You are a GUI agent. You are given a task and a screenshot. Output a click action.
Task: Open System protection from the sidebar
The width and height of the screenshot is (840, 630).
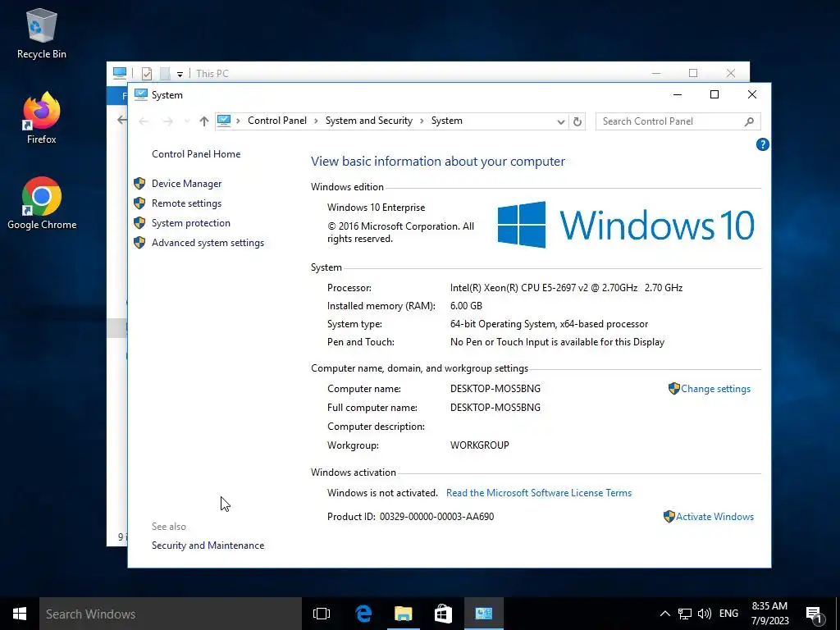click(x=190, y=223)
